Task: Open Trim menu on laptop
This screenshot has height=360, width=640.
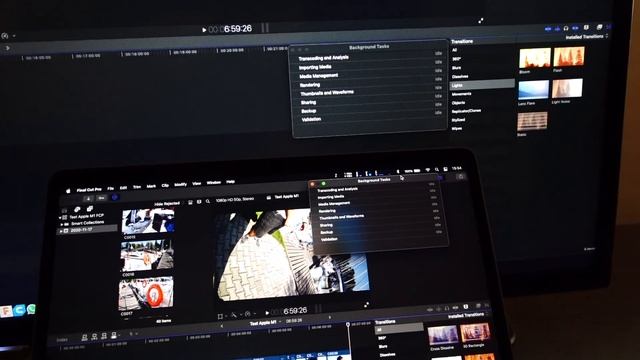Action: point(137,187)
